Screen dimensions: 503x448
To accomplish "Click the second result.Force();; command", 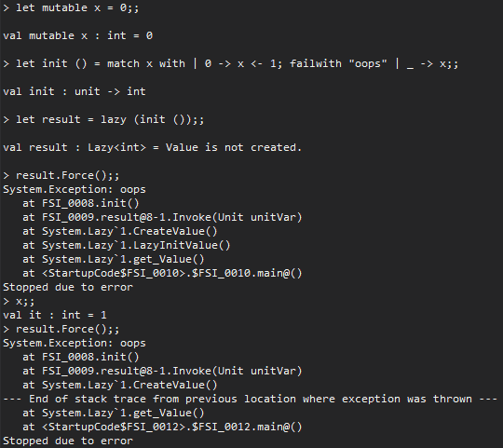I will (61, 329).
